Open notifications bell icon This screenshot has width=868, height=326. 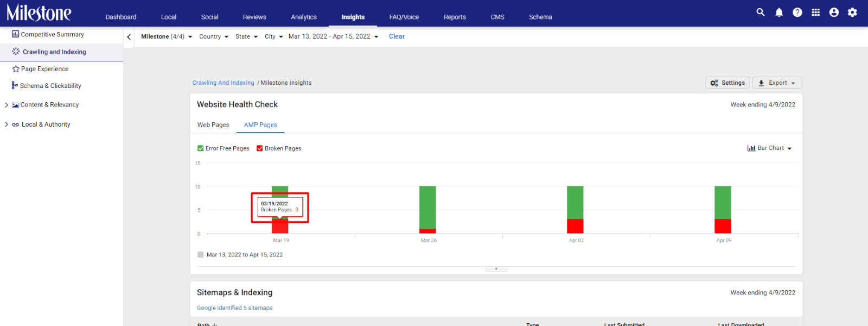(x=779, y=12)
